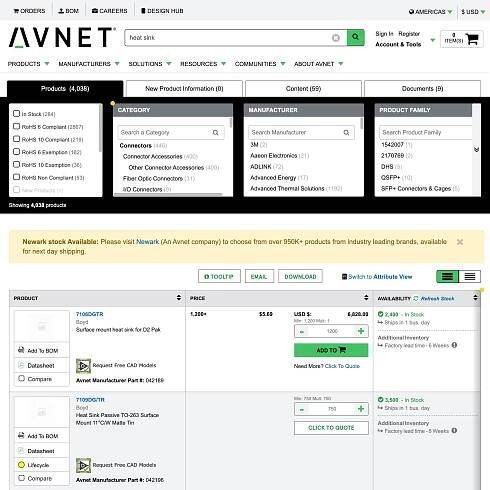Switch to New Product Information tab
The image size is (490, 490).
184,89
